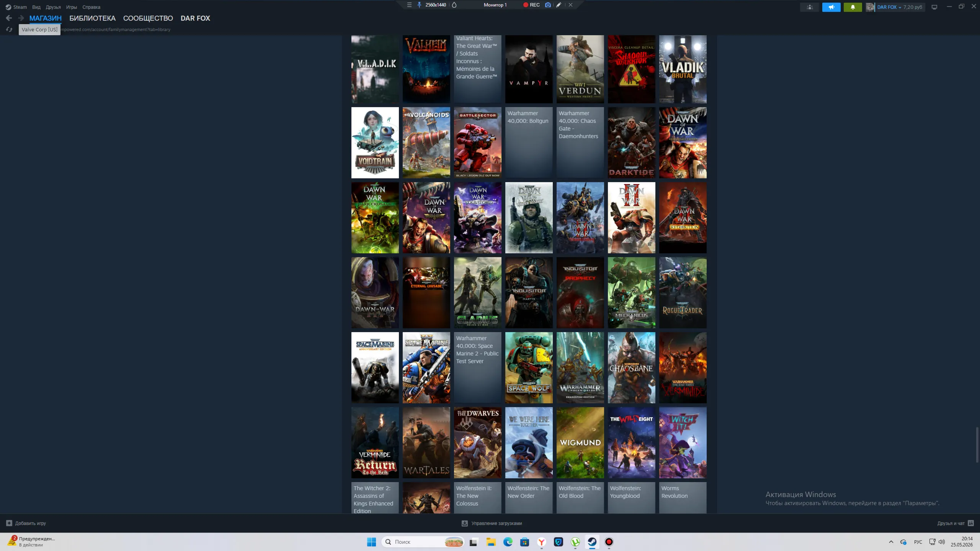Go back with the left navigation arrow
The height and width of the screenshot is (551, 980).
click(9, 18)
